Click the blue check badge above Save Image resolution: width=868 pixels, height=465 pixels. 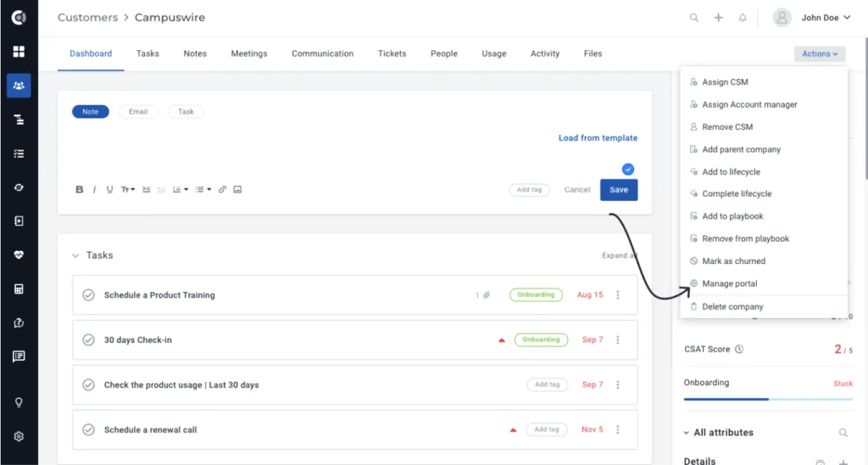coord(628,169)
